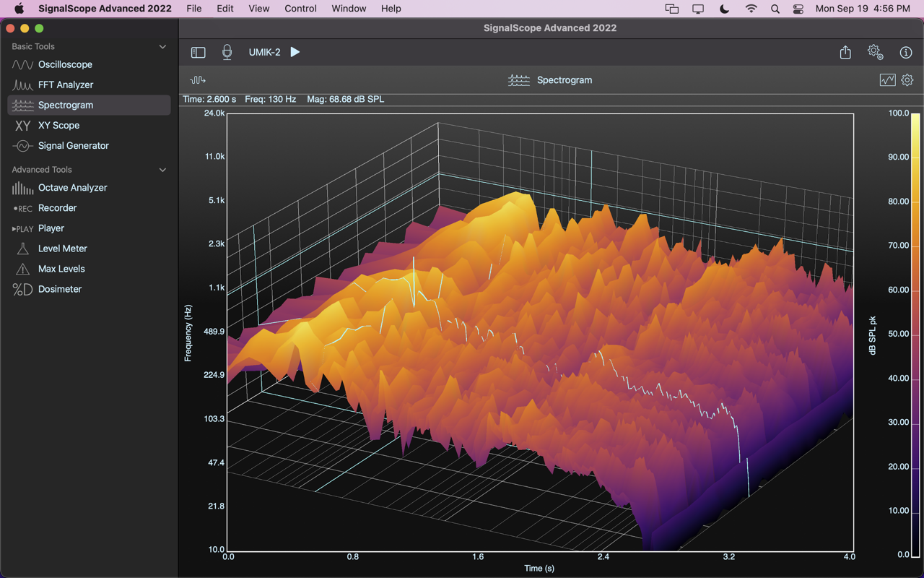924x578 pixels.
Task: Open the macOS Control Center
Action: pyautogui.click(x=798, y=9)
